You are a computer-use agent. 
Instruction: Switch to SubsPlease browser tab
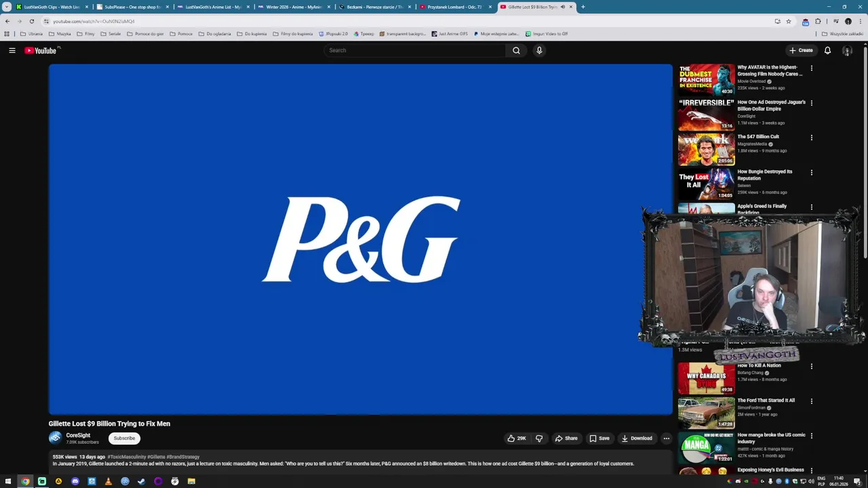(133, 7)
